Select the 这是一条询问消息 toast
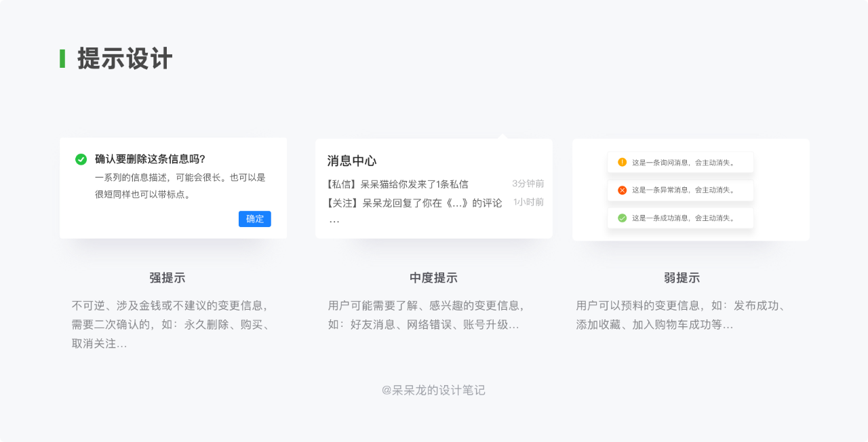Viewport: 868px width, 442px height. (x=680, y=162)
